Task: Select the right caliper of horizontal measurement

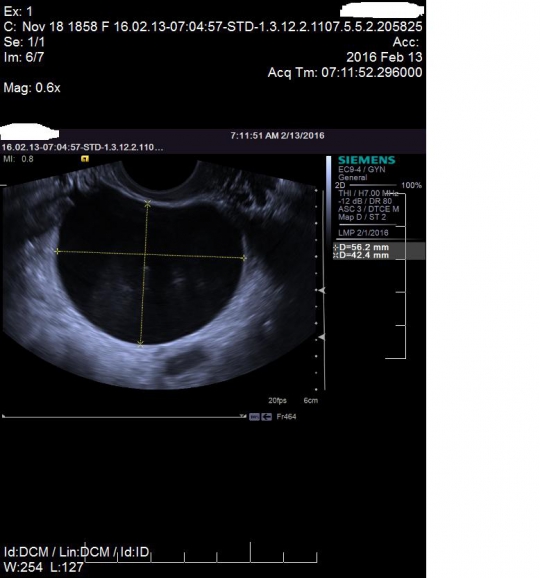Action: (x=244, y=258)
